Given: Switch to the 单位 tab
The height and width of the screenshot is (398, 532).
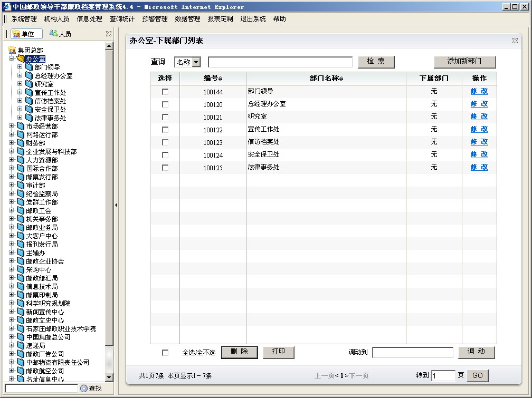Looking at the screenshot, I should tap(27, 34).
